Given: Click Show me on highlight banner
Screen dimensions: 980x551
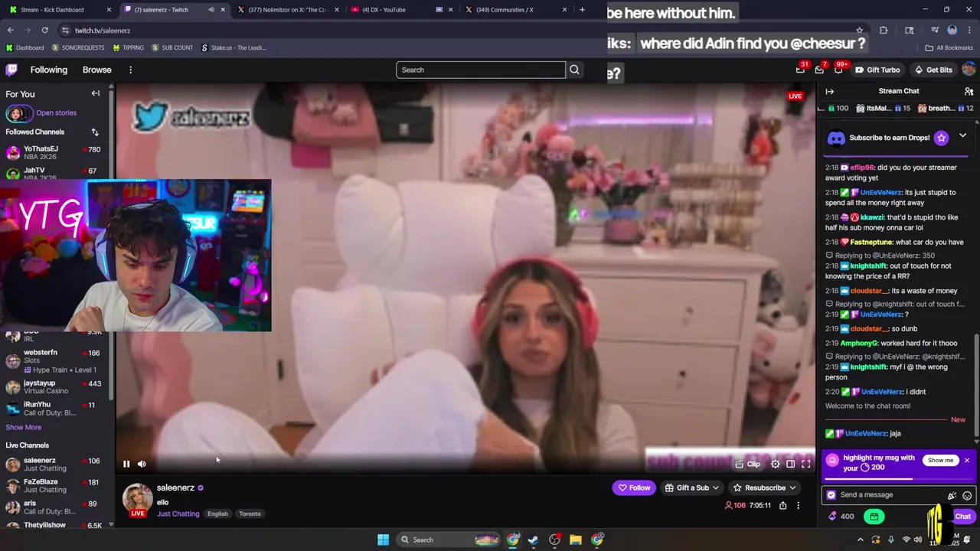Looking at the screenshot, I should coord(940,461).
